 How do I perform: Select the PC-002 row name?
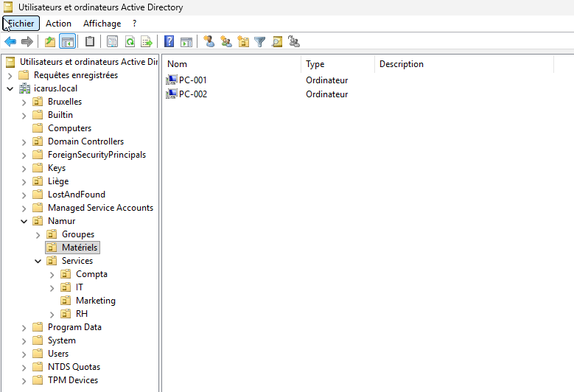click(x=193, y=94)
